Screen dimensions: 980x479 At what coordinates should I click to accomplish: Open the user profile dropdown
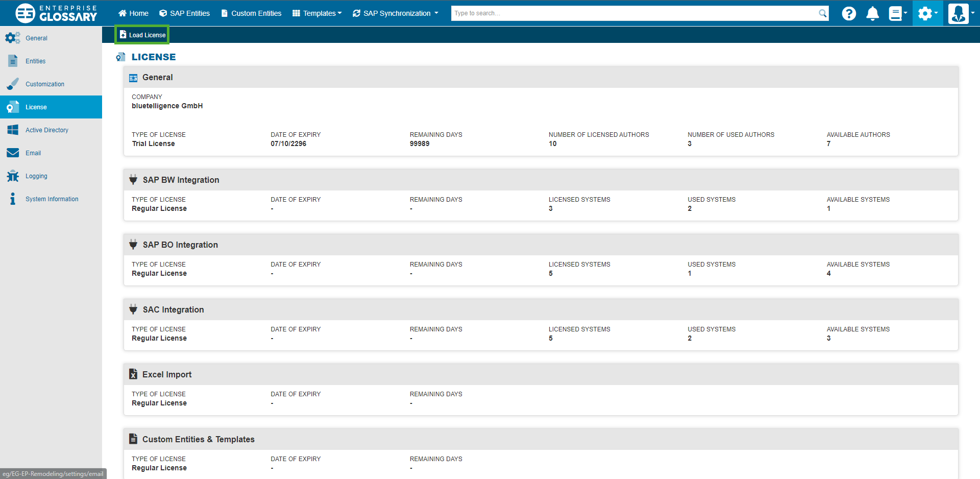click(x=961, y=13)
